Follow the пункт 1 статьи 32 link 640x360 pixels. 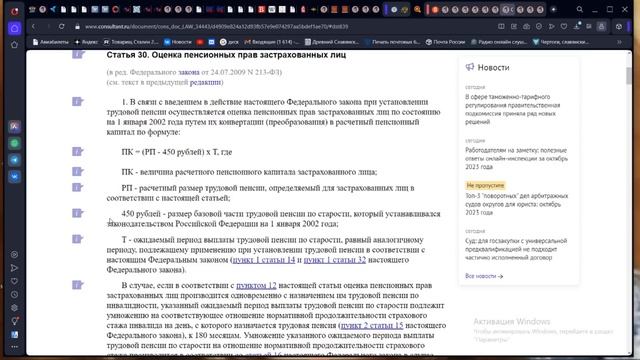click(x=335, y=260)
